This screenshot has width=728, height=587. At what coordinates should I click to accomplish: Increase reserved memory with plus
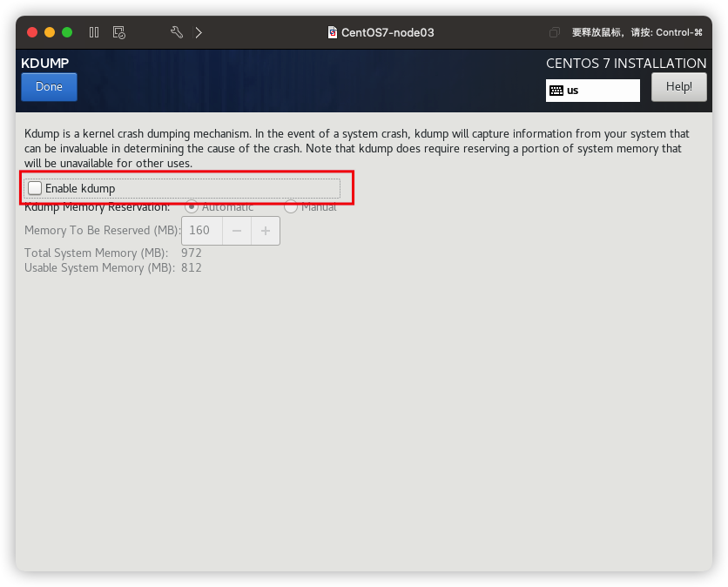(x=266, y=231)
